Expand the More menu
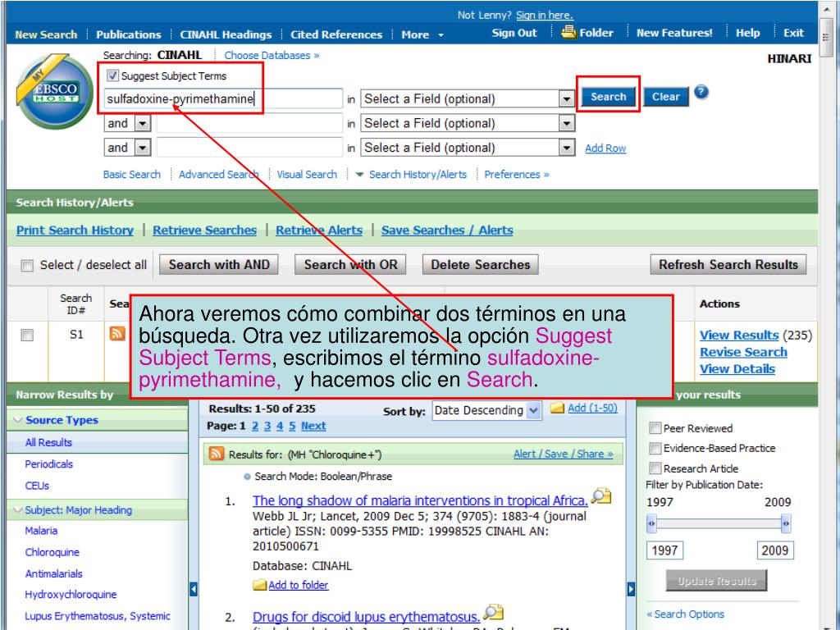The width and height of the screenshot is (840, 630). tap(422, 34)
